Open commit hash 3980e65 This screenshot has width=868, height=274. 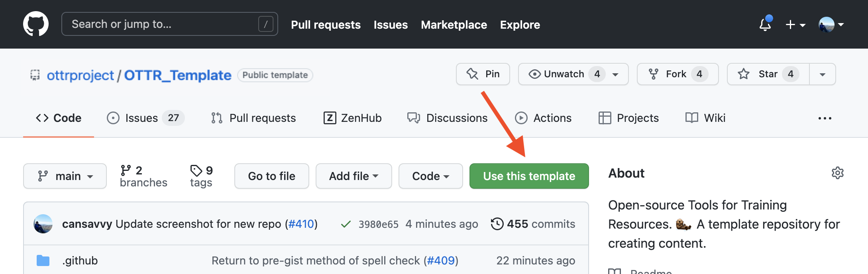click(378, 224)
